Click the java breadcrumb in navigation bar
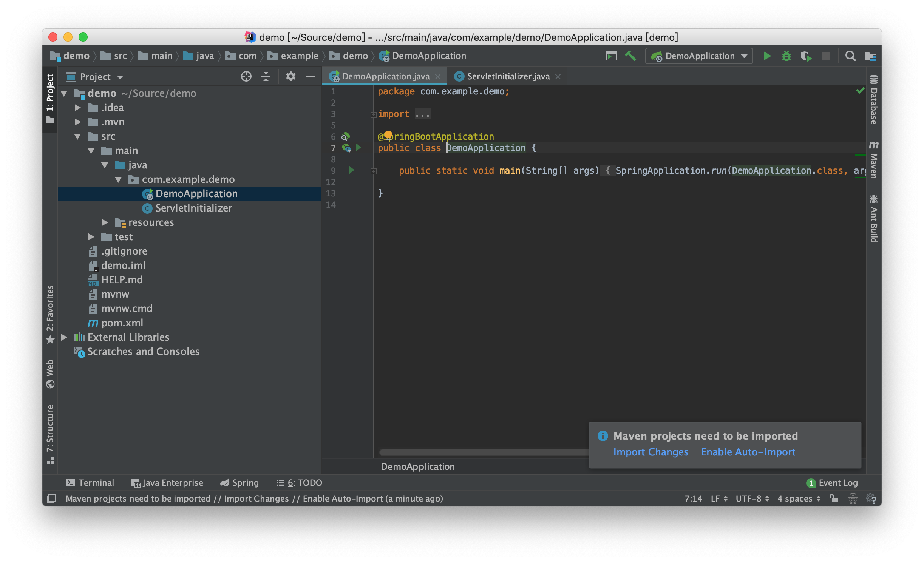 point(199,56)
